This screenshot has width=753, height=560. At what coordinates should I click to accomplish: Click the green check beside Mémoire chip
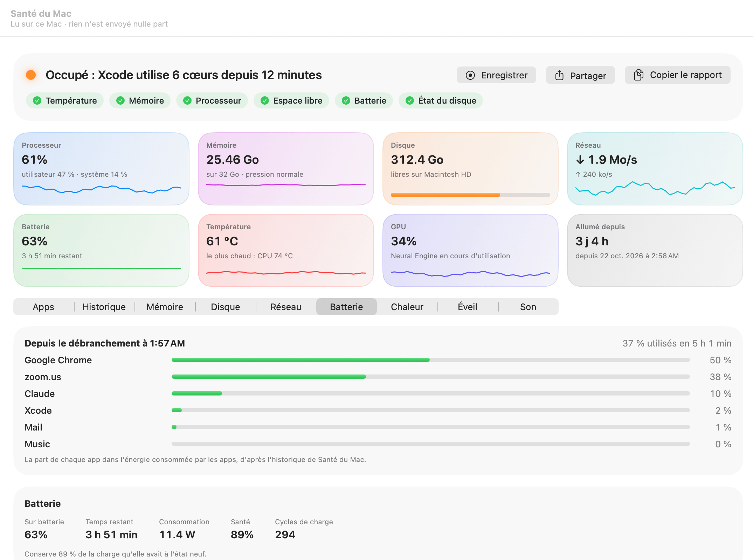(x=120, y=101)
